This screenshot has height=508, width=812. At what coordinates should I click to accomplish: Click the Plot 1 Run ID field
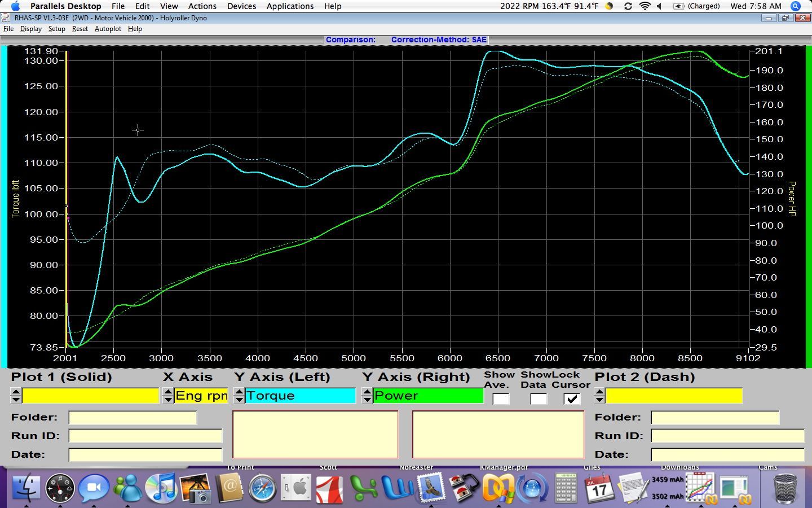pyautogui.click(x=145, y=436)
